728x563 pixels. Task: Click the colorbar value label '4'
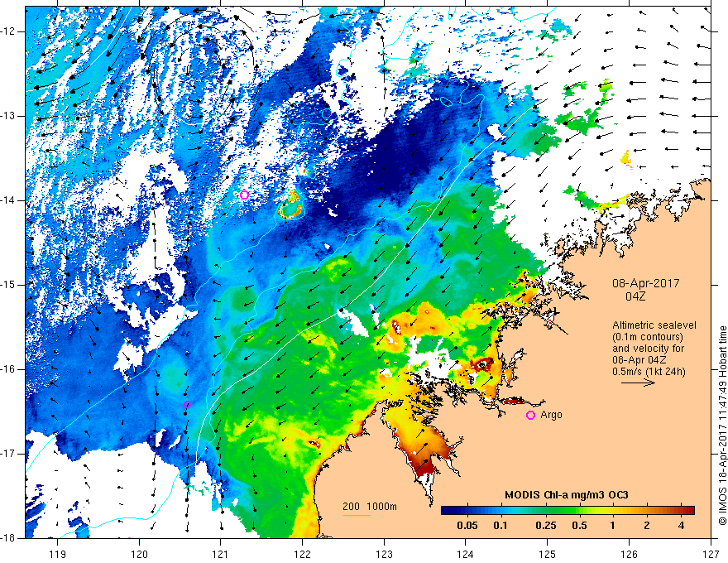click(x=681, y=526)
